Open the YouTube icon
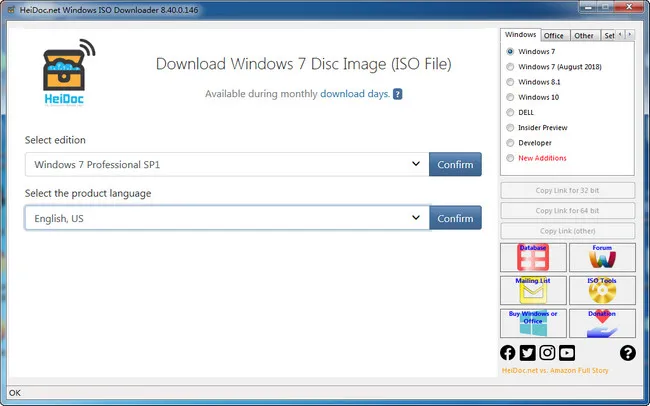 (x=567, y=353)
